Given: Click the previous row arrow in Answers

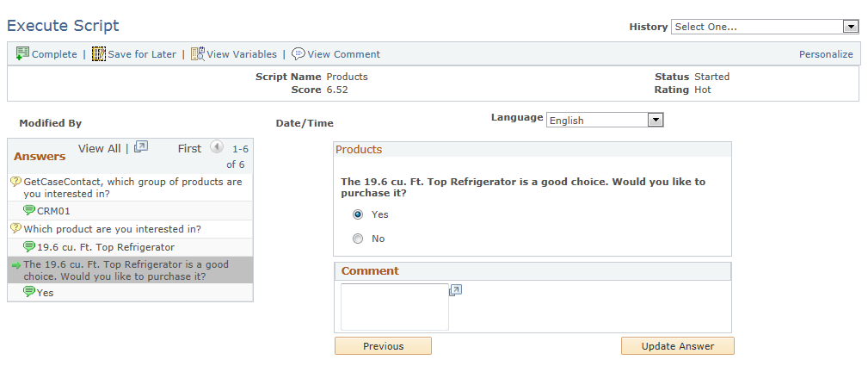Looking at the screenshot, I should click(217, 147).
